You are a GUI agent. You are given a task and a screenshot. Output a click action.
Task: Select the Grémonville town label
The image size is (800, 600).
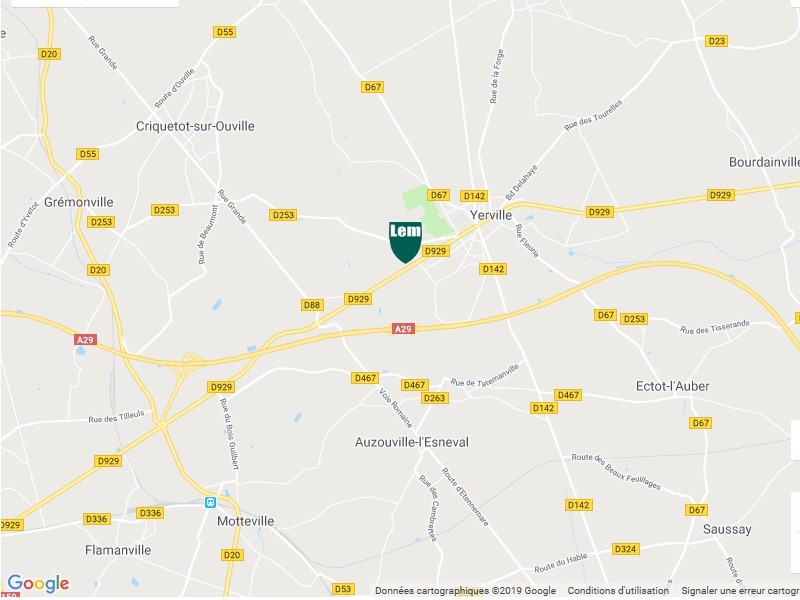79,202
